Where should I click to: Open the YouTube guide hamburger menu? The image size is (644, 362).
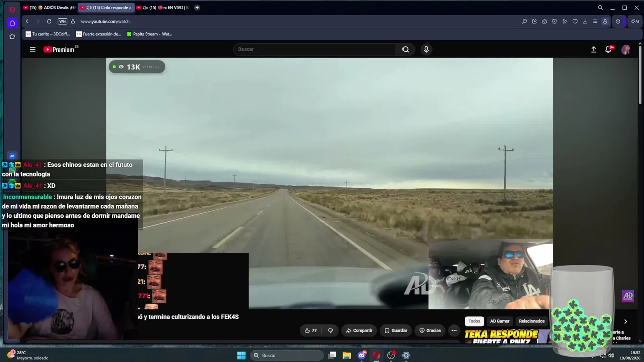click(x=33, y=49)
